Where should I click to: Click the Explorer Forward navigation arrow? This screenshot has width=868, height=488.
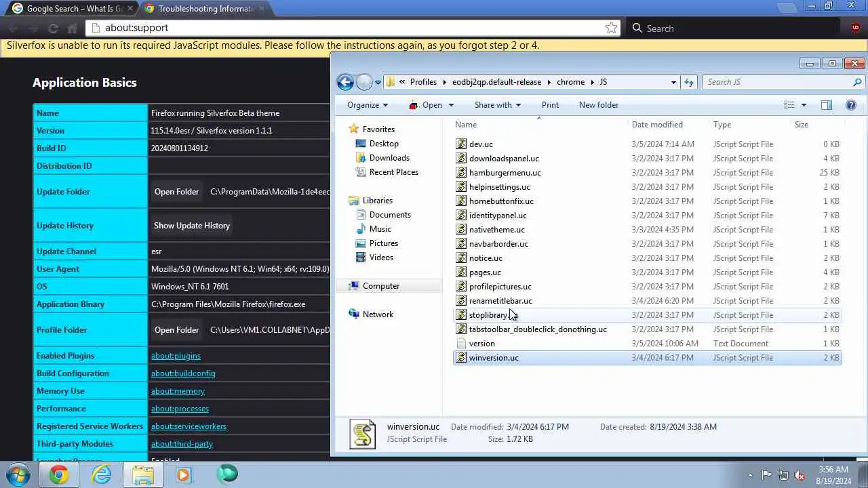click(x=364, y=82)
